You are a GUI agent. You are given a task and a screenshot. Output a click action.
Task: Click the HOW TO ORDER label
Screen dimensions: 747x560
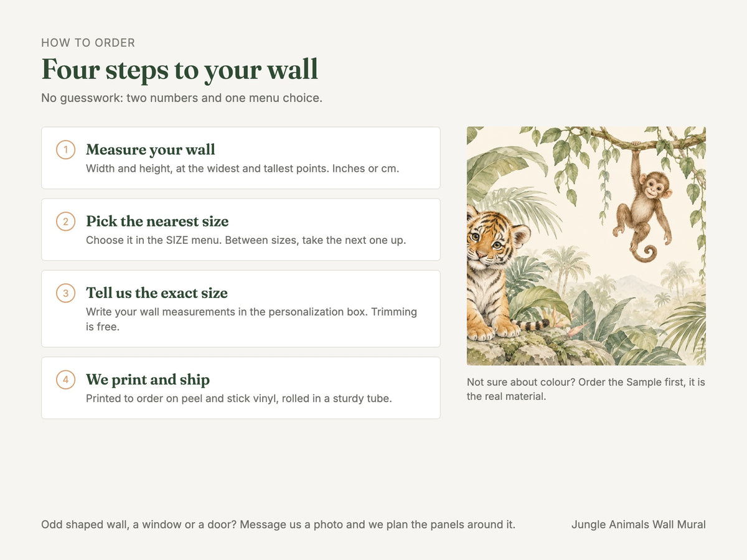point(88,43)
